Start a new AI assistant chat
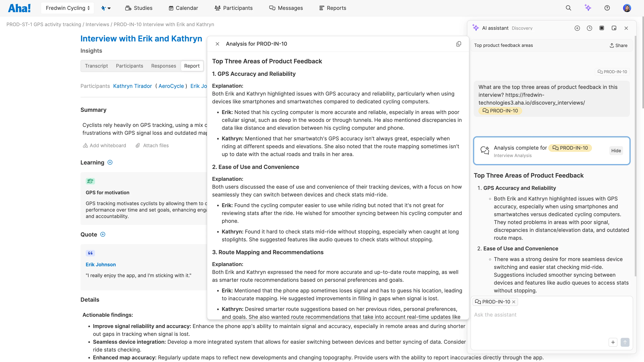The width and height of the screenshot is (644, 362). coord(577,28)
